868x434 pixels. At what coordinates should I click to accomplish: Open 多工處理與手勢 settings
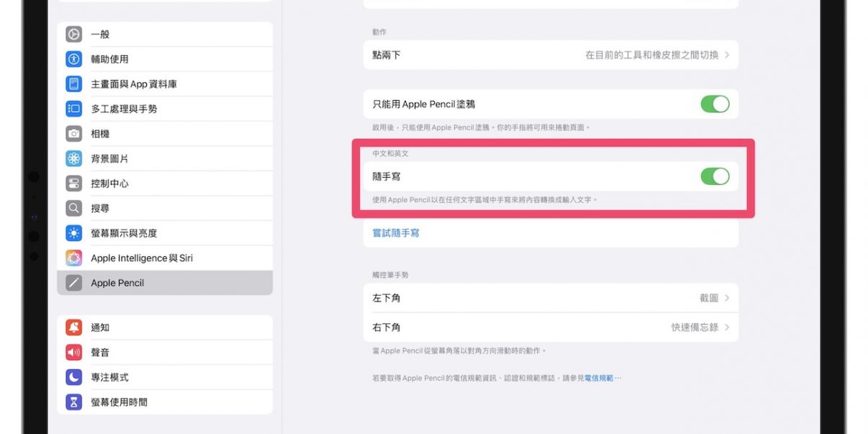(124, 109)
